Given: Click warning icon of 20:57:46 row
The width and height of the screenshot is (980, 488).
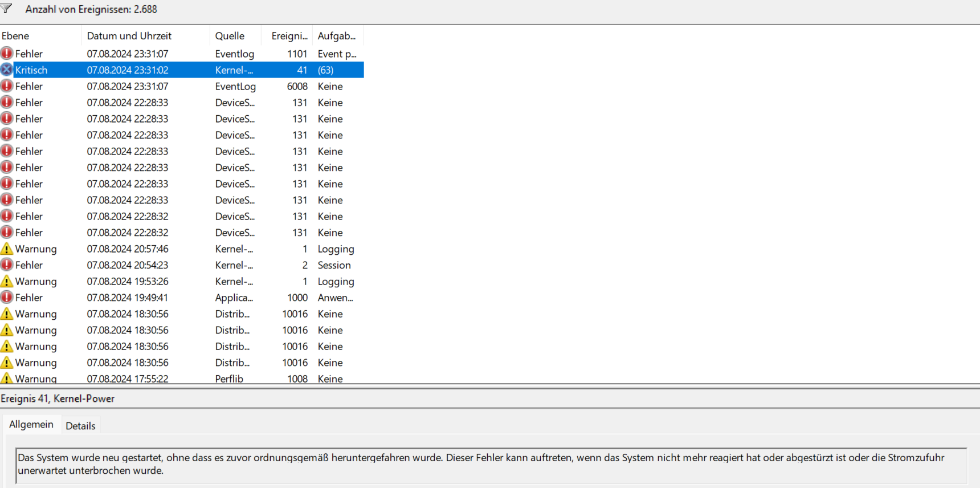Looking at the screenshot, I should pos(7,249).
